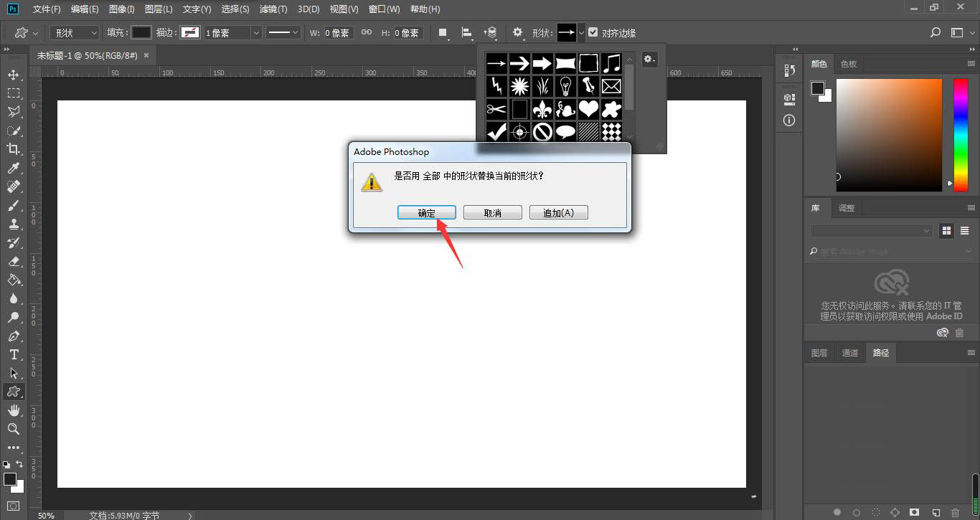Click the 追加(A) button in the dialog
The width and height of the screenshot is (980, 520).
click(559, 212)
